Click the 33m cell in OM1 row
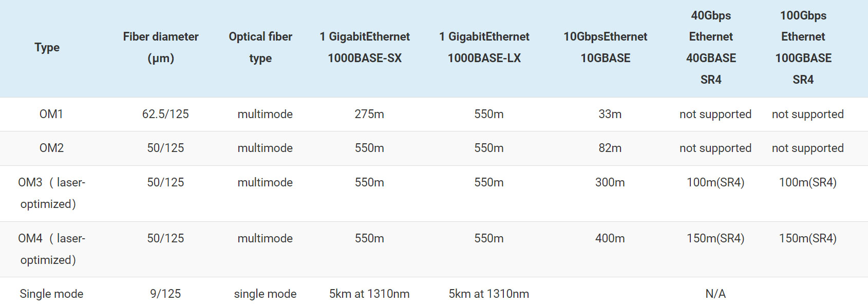Image resolution: width=868 pixels, height=305 pixels. click(610, 114)
